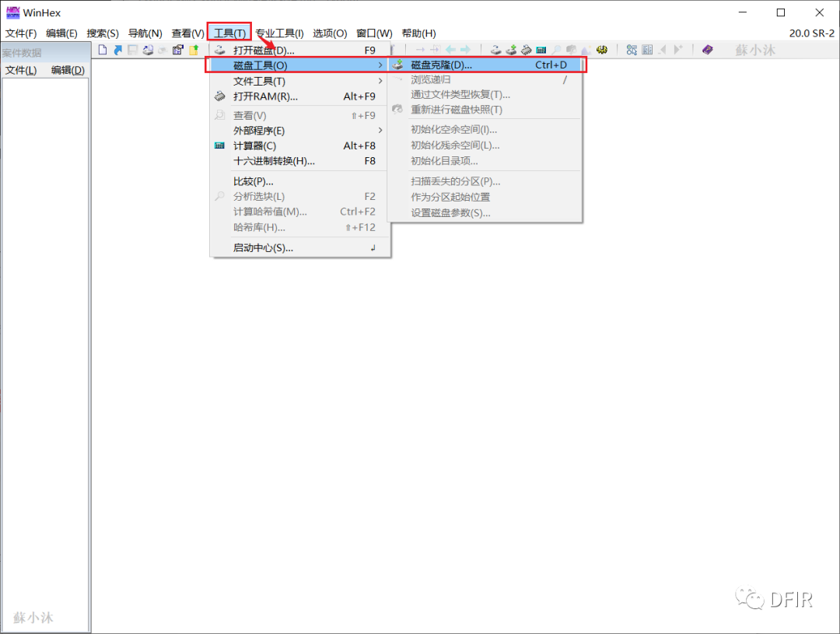Select 重新进行磁盘快照(T) submenu entry
The width and height of the screenshot is (840, 634).
pyautogui.click(x=485, y=110)
